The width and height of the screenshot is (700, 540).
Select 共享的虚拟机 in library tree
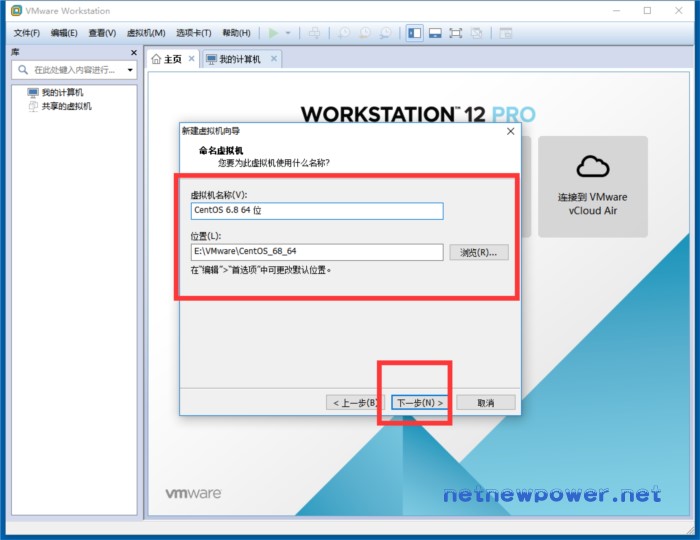(60, 106)
